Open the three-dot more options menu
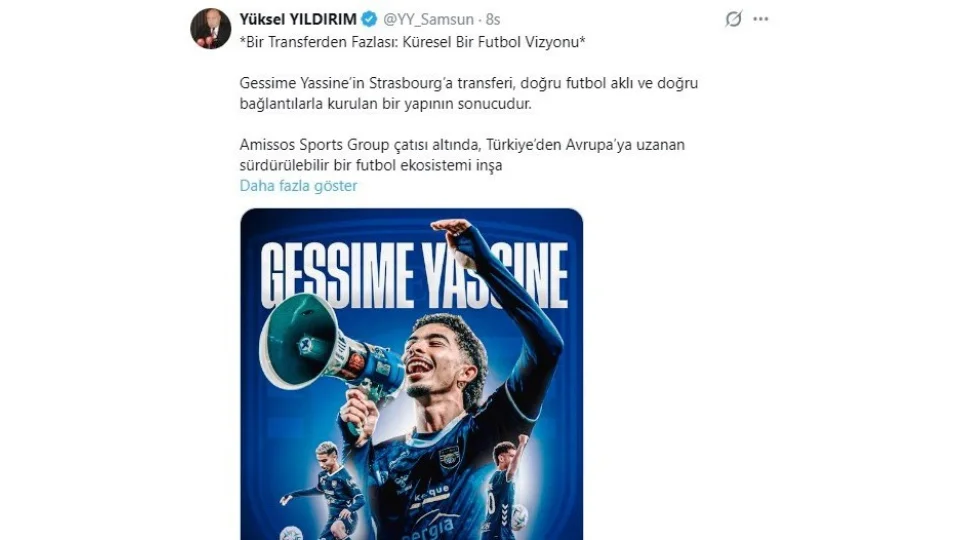960x540 pixels. pos(760,19)
